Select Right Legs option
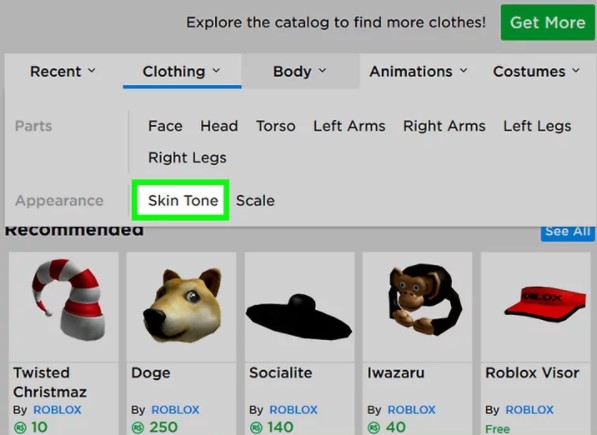597x435 pixels. [x=187, y=158]
